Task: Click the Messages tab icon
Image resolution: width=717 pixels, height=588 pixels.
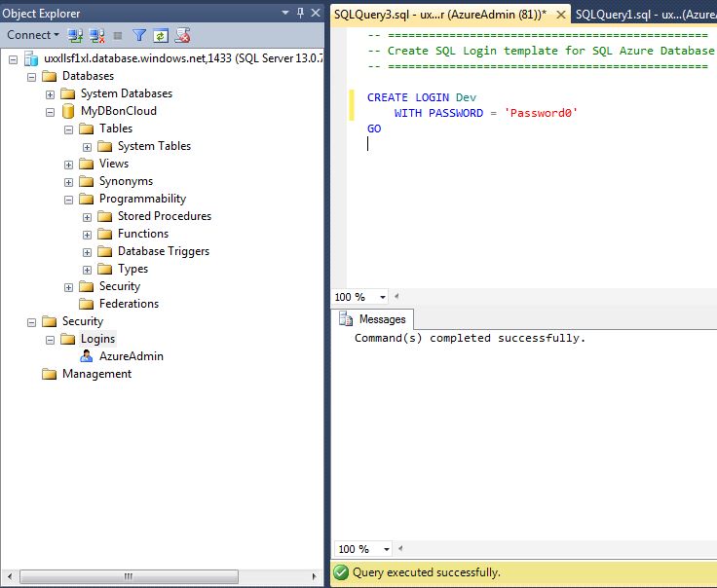Action: click(x=346, y=319)
